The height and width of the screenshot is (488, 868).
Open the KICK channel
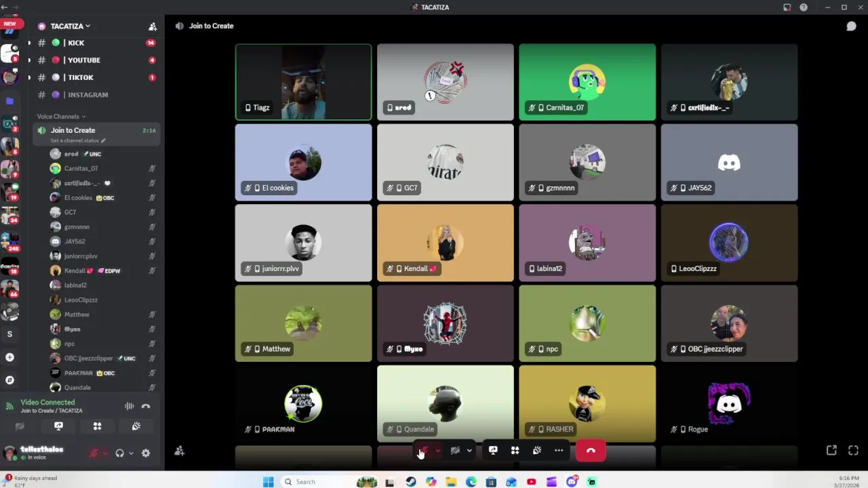[95, 43]
